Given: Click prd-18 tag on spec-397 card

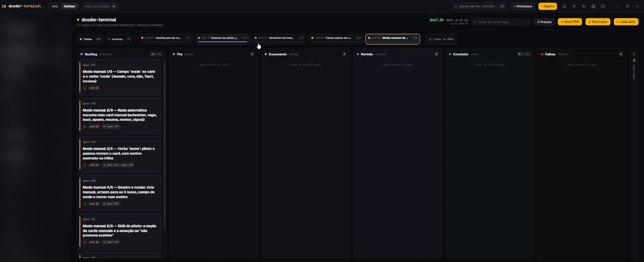Looking at the screenshot, I should (x=94, y=88).
